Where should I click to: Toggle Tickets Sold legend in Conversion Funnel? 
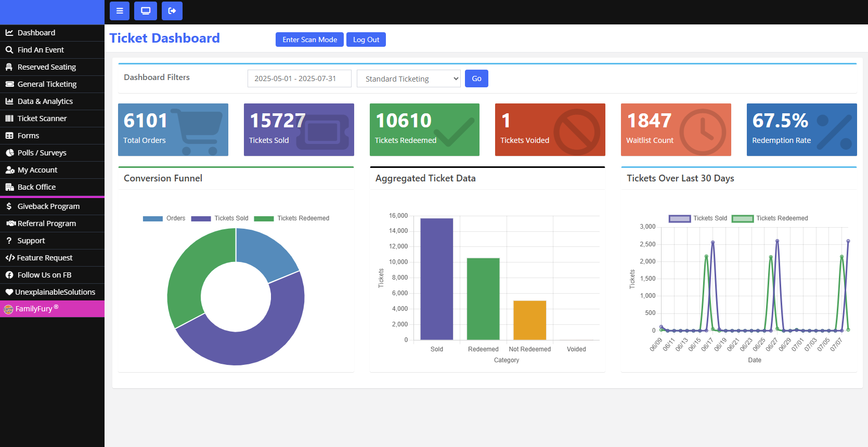(x=219, y=218)
